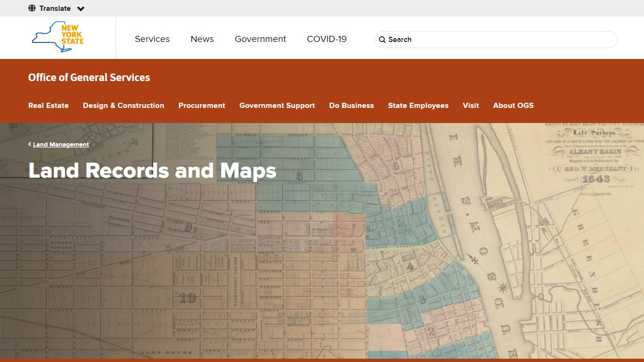Viewport: 644px width, 362px height.
Task: Click the globe icon beside Translate
Action: click(32, 8)
